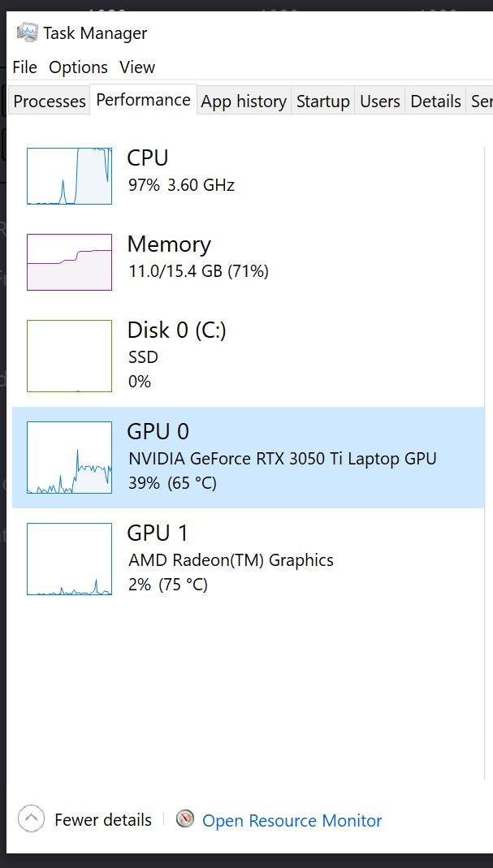Select the Disk 0 (C:) SSD entry
This screenshot has width=493, height=868.
click(x=249, y=356)
